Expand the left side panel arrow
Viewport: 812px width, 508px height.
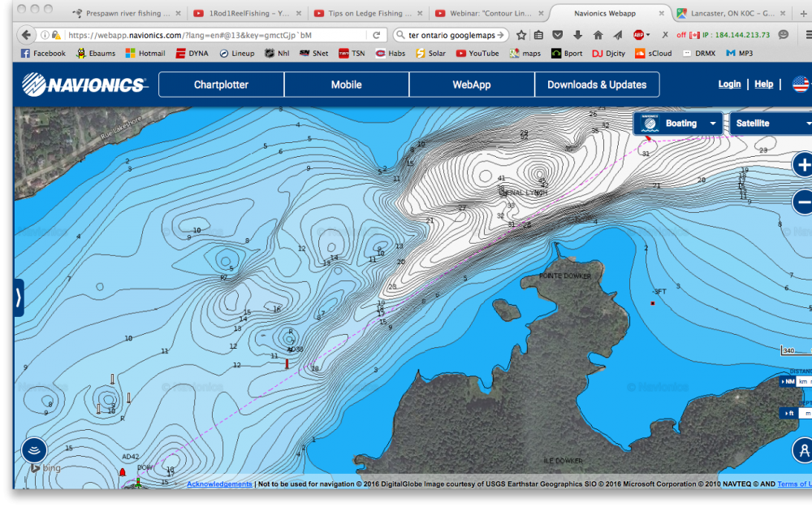pos(19,297)
